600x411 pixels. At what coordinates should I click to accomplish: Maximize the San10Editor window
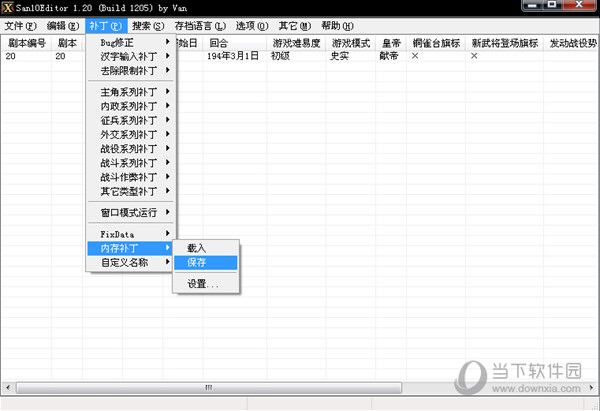click(552, 5)
